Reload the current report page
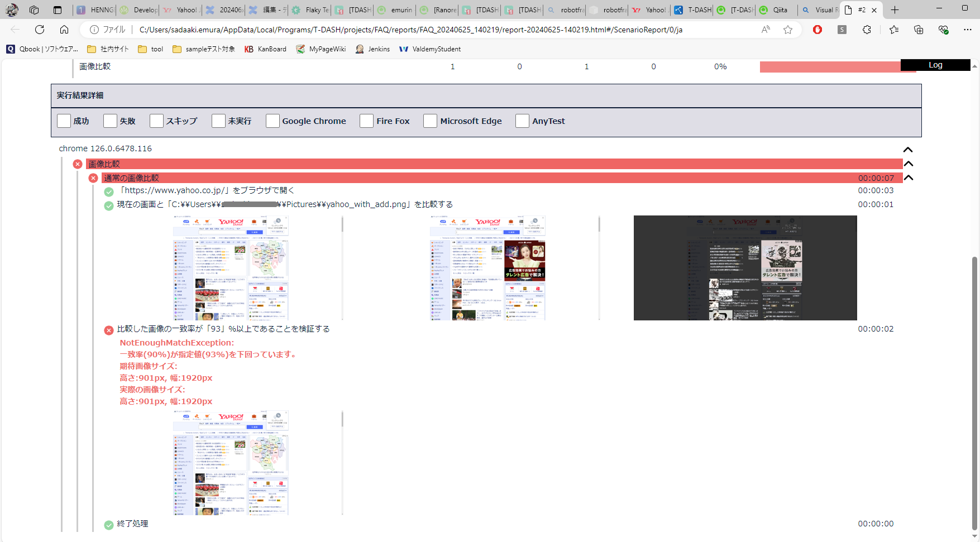 click(x=40, y=30)
